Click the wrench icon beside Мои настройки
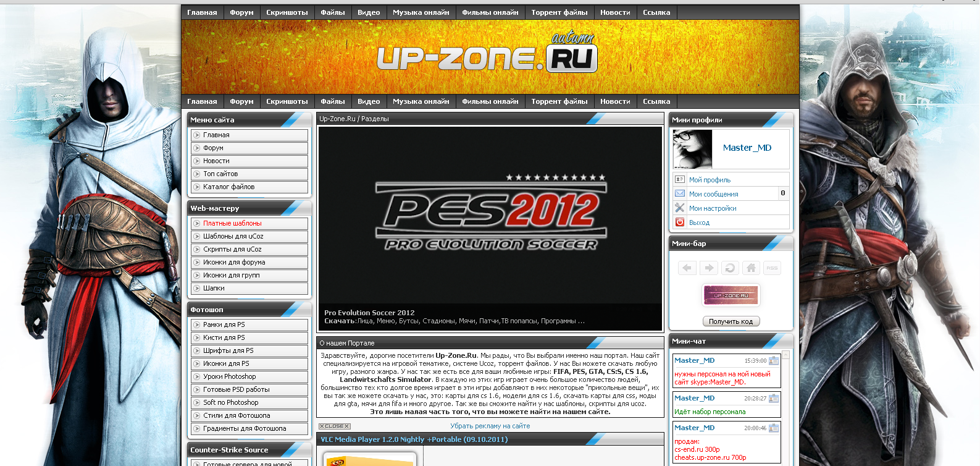Viewport: 980px width, 466px height. pos(680,208)
